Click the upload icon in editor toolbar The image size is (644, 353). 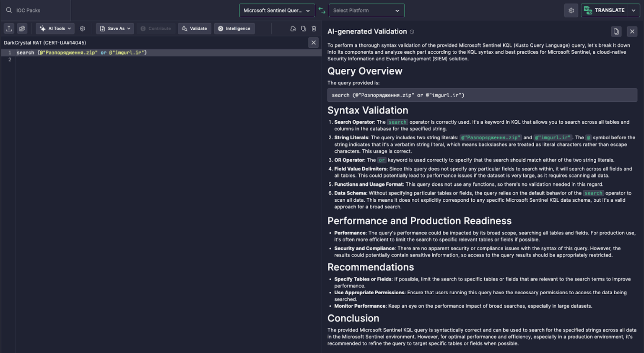point(9,29)
